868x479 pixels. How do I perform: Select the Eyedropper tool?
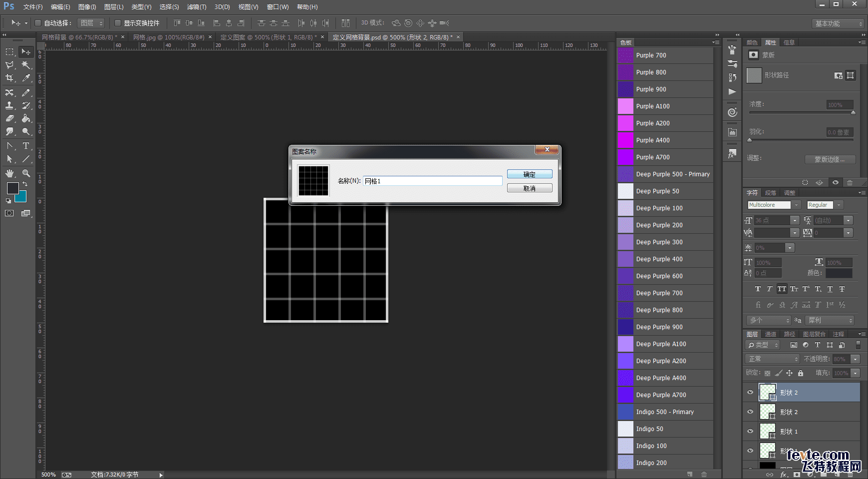click(x=26, y=78)
